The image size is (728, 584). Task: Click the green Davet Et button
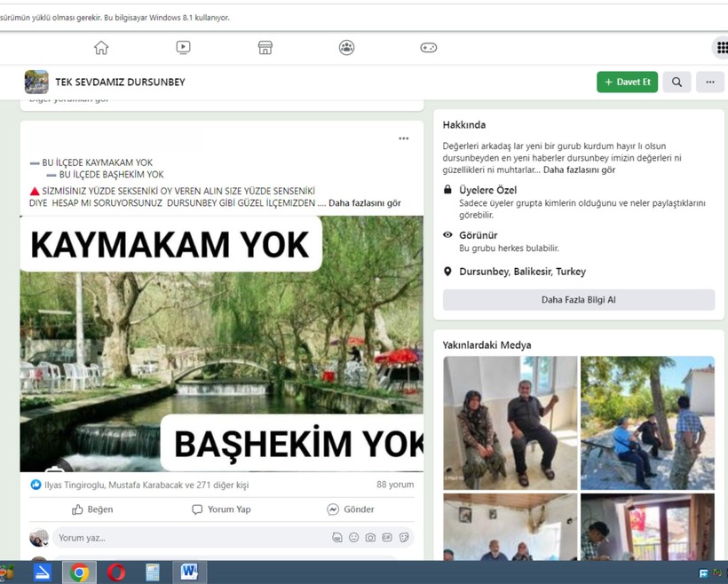point(627,83)
